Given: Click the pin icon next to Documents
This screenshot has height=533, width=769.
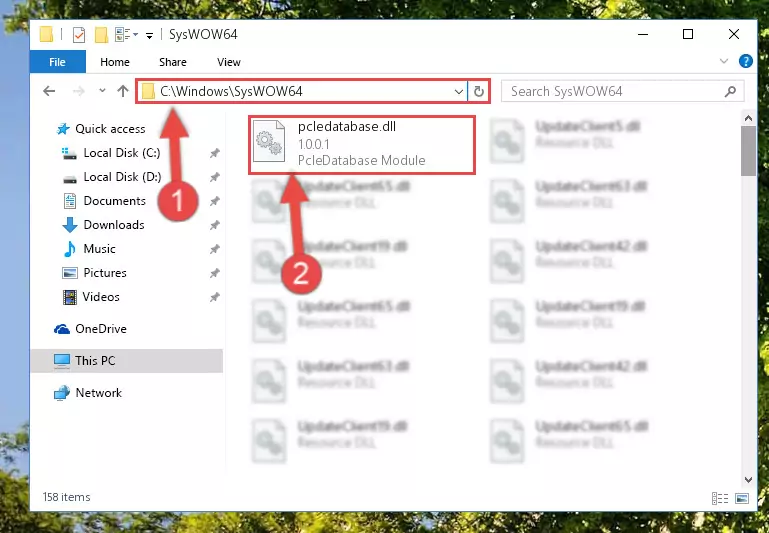Looking at the screenshot, I should (214, 201).
